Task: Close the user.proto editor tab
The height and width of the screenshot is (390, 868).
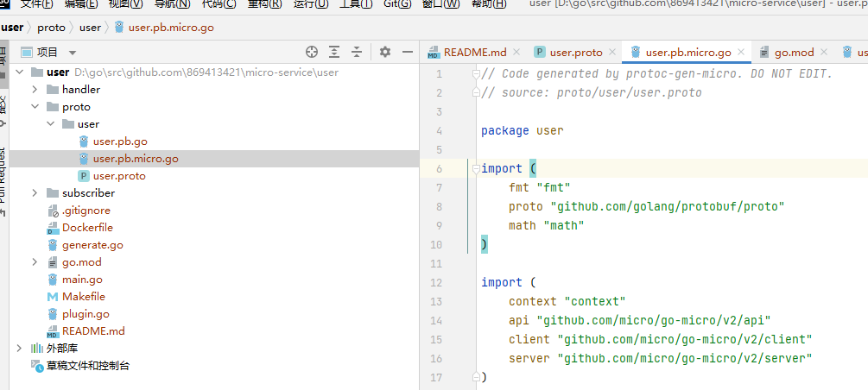Action: pos(612,52)
